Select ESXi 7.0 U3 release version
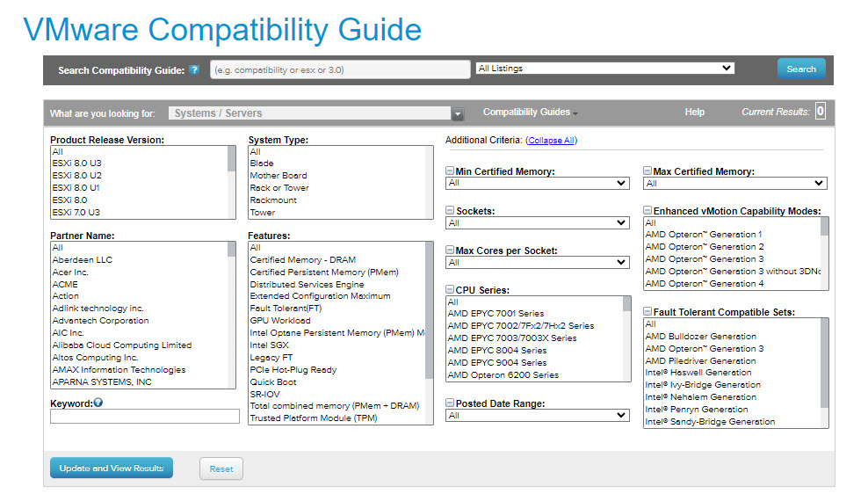This screenshot has height=494, width=868. [76, 213]
